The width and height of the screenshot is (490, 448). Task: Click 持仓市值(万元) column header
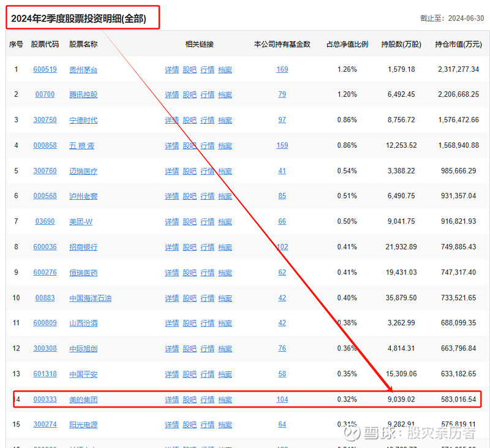tap(458, 44)
